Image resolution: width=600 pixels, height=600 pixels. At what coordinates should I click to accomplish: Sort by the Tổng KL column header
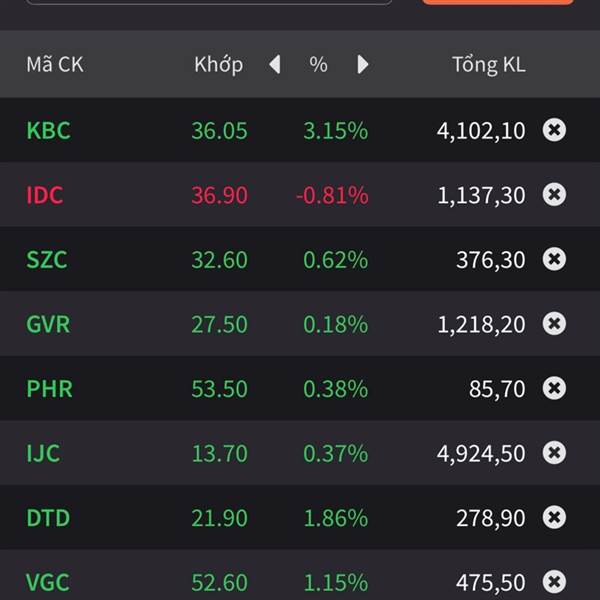point(489,64)
